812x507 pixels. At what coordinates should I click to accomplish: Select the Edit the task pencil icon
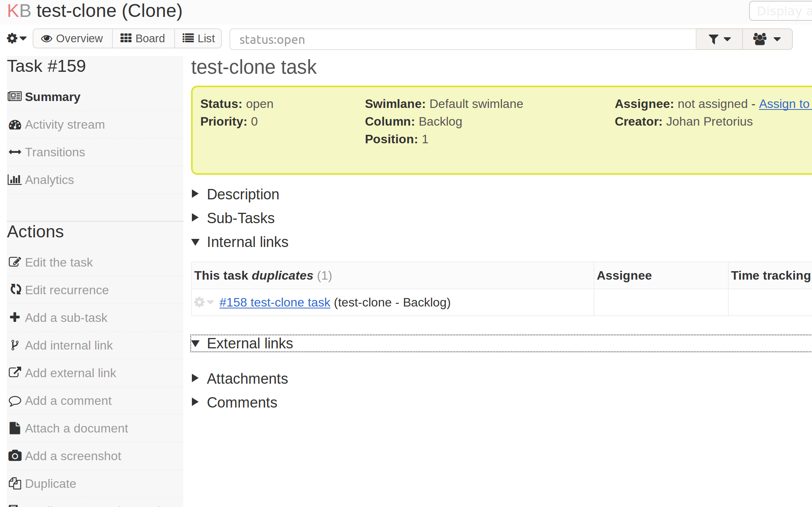(x=15, y=262)
